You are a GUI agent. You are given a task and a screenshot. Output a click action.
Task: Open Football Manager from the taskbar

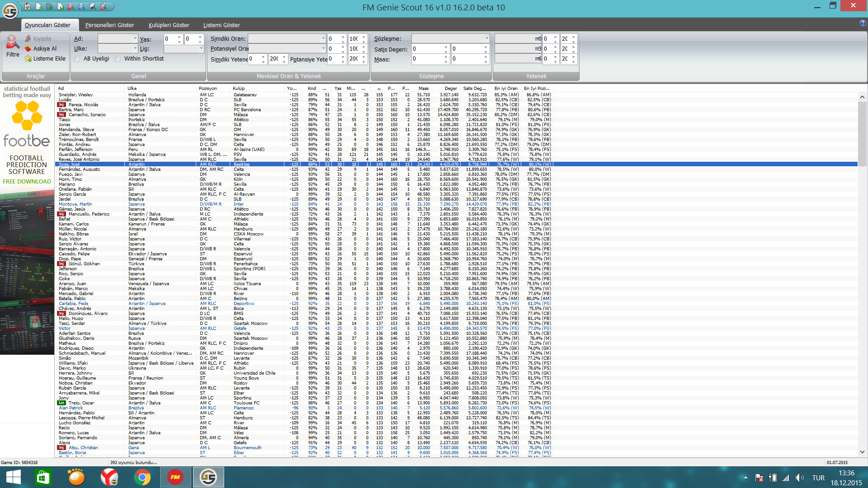[x=175, y=478]
